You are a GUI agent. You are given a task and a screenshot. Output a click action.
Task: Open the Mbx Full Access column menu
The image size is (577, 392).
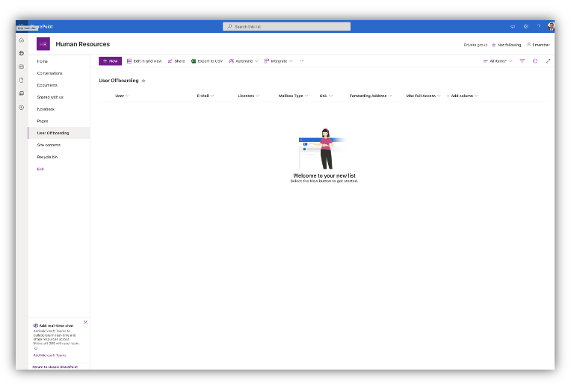coord(423,96)
